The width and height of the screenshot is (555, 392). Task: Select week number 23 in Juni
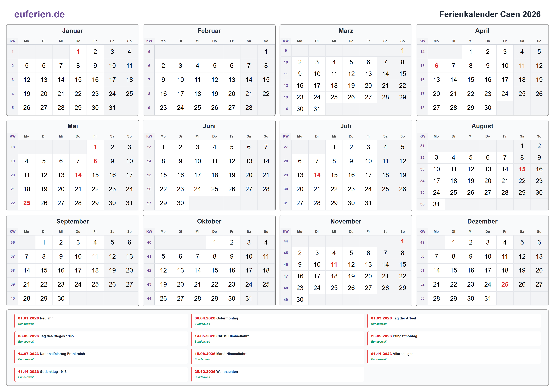[149, 147]
